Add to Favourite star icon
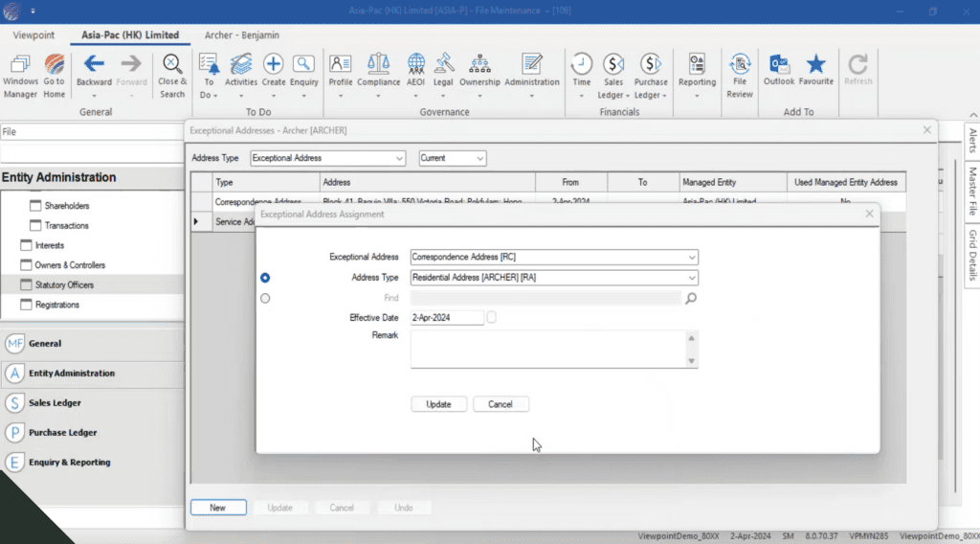 click(815, 65)
